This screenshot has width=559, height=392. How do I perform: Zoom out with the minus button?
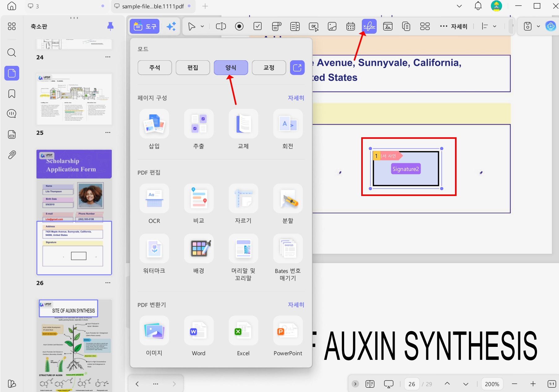point(514,384)
